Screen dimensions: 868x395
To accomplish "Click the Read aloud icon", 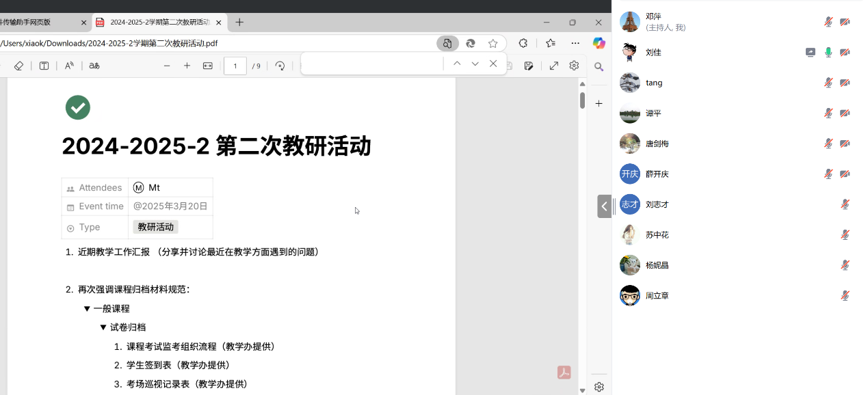I will coord(69,66).
